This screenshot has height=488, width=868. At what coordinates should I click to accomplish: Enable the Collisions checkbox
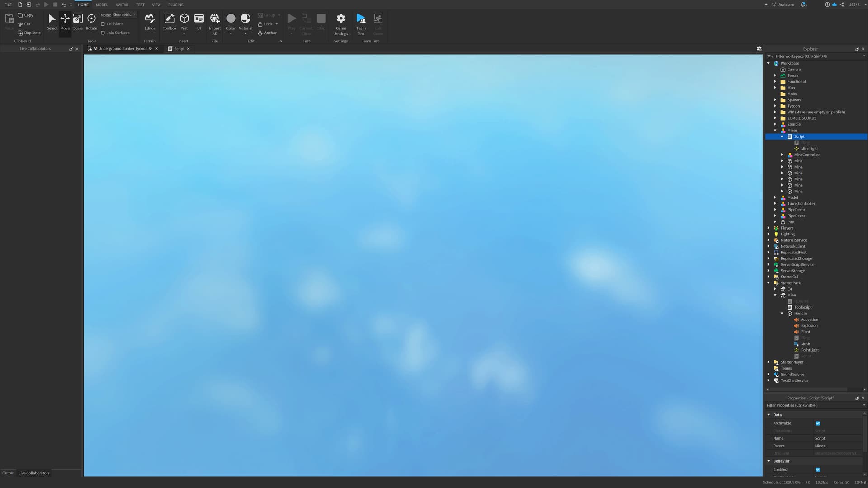[x=103, y=24]
